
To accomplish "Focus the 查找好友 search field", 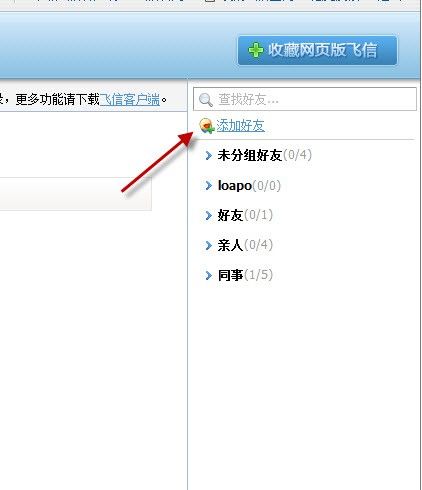I will 305,99.
